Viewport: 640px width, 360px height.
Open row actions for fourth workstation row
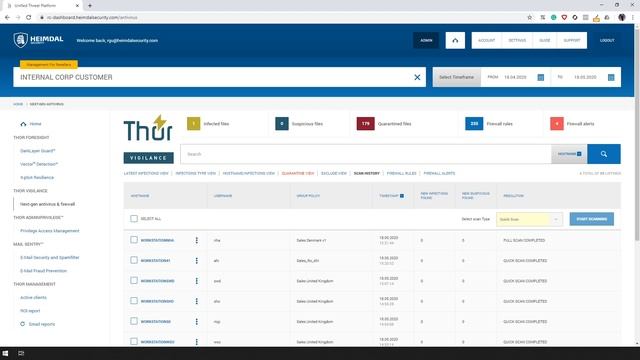pyautogui.click(x=197, y=301)
